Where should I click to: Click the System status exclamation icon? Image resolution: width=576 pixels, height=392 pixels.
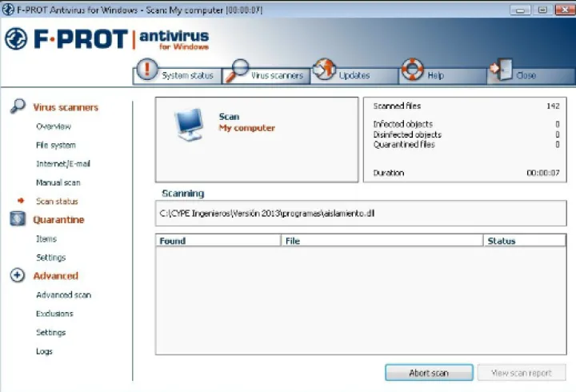coord(147,70)
